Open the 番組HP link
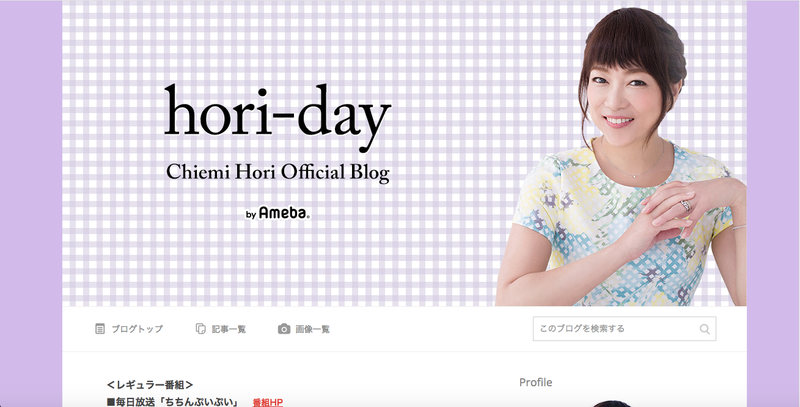This screenshot has height=407, width=800. coord(267,402)
